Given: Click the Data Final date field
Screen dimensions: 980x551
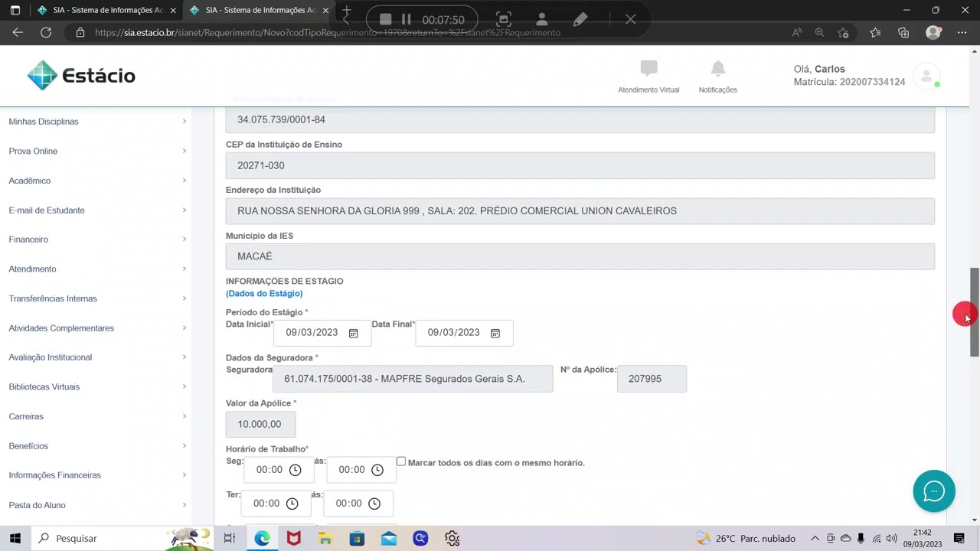Looking at the screenshot, I should tap(464, 333).
